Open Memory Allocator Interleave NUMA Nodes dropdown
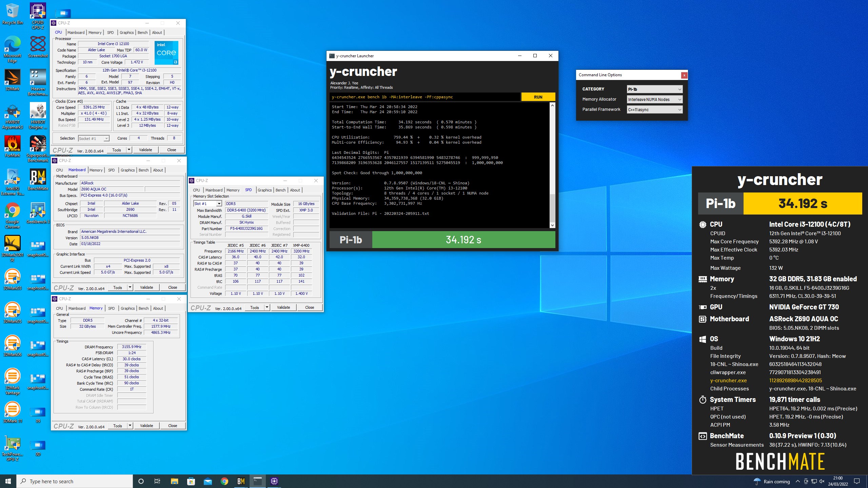The height and width of the screenshot is (488, 868). pyautogui.click(x=654, y=99)
